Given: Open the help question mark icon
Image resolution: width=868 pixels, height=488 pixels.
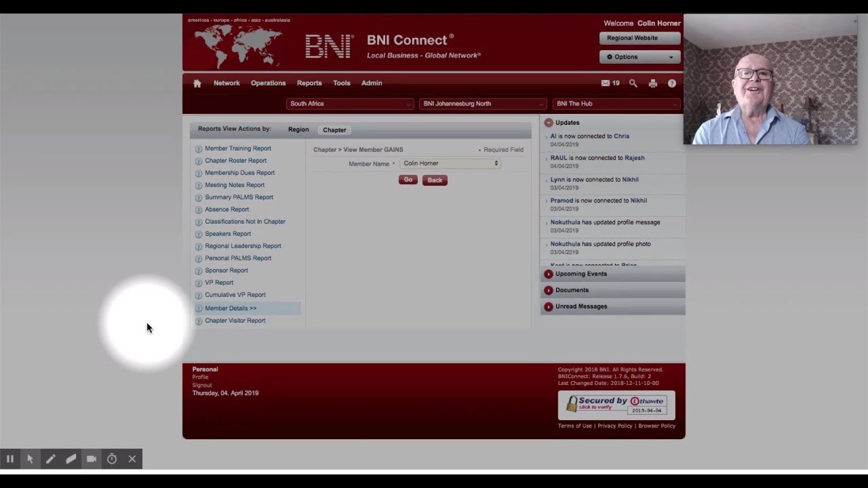Looking at the screenshot, I should 672,83.
